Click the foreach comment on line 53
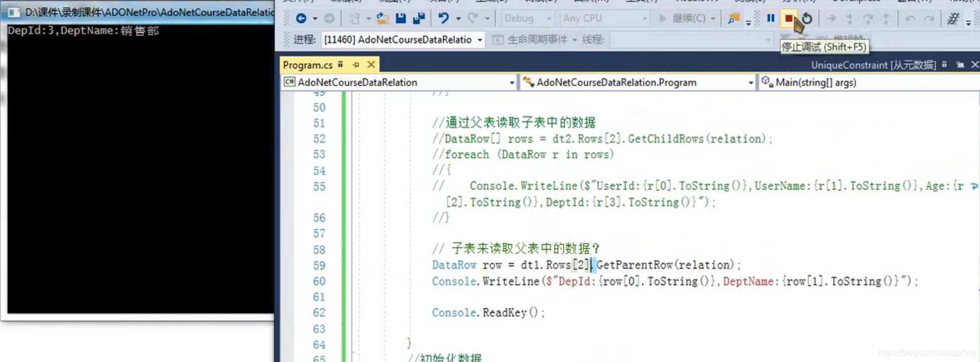Screen dimensions: 980x362 (523, 154)
